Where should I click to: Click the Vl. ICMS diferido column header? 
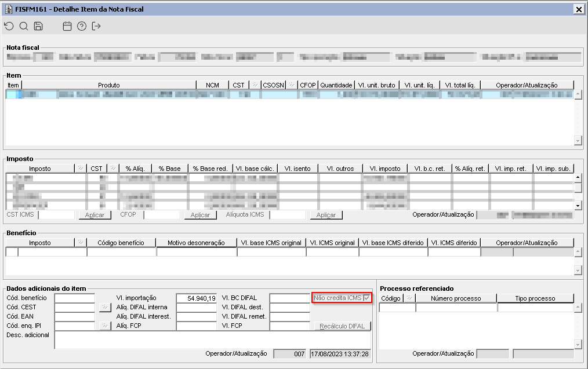click(x=454, y=243)
